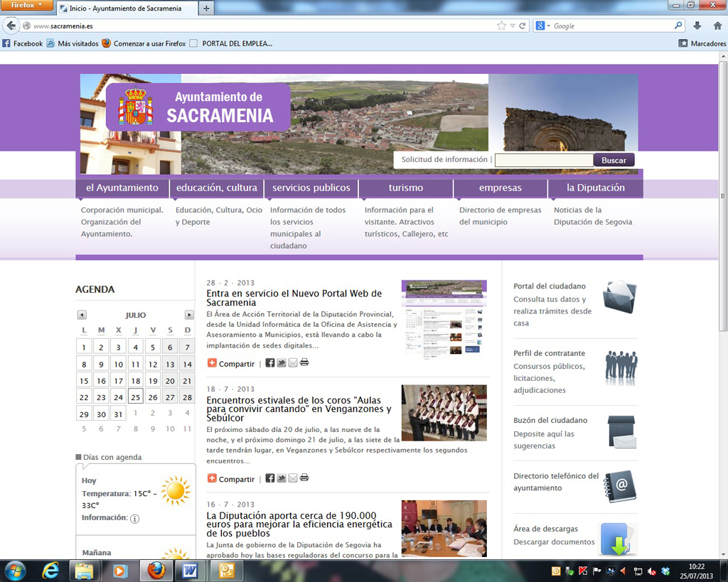The width and height of the screenshot is (728, 582).
Task: Reload the page using the refresh icon
Action: [x=523, y=26]
